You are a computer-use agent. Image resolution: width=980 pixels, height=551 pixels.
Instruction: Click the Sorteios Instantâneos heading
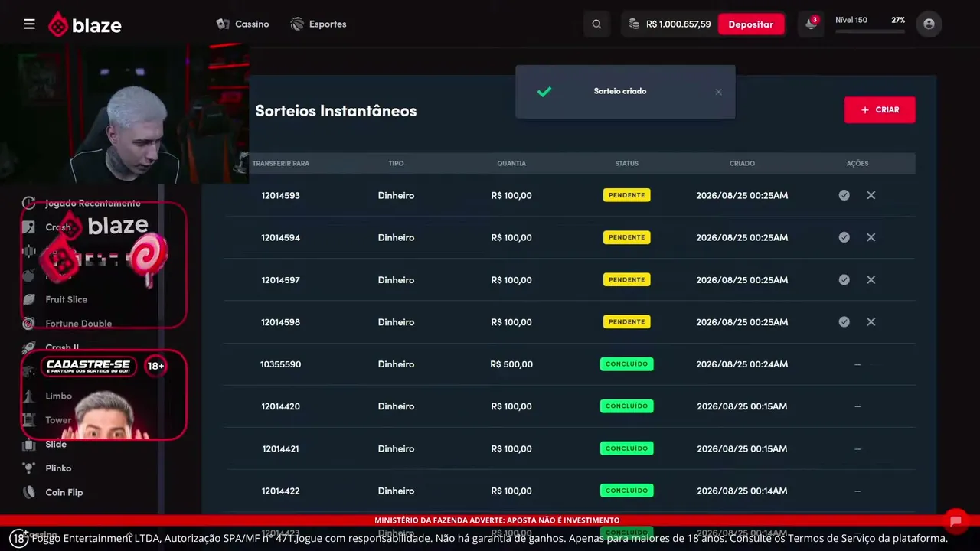coord(336,111)
